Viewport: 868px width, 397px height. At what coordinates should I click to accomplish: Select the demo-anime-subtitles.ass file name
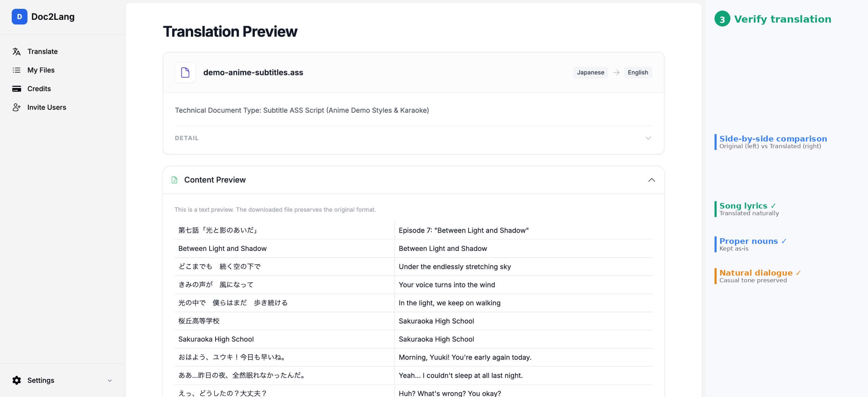coord(253,72)
